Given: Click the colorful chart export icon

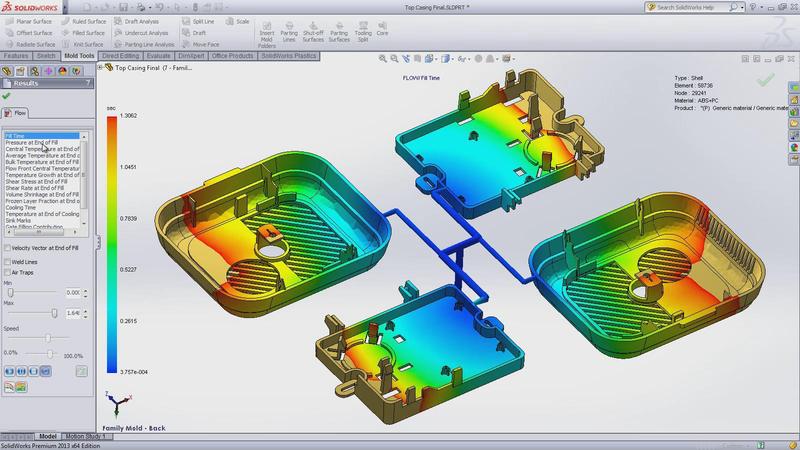Looking at the screenshot, I should 21,387.
